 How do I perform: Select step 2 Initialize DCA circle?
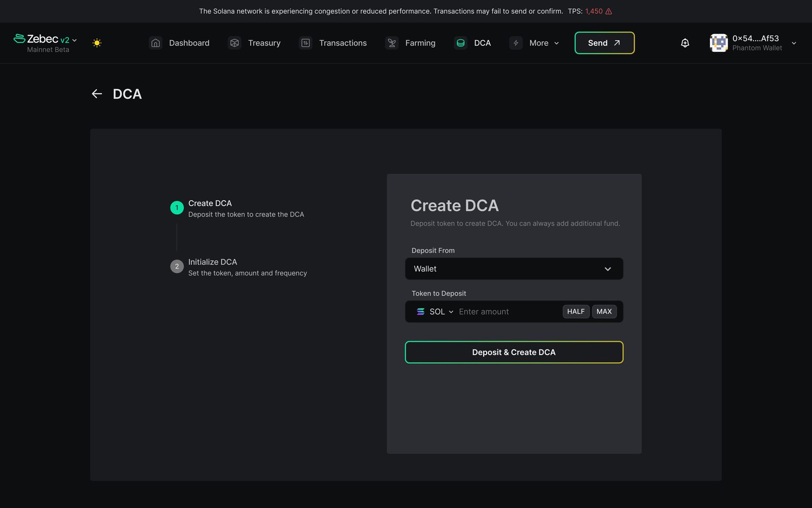[x=177, y=266]
